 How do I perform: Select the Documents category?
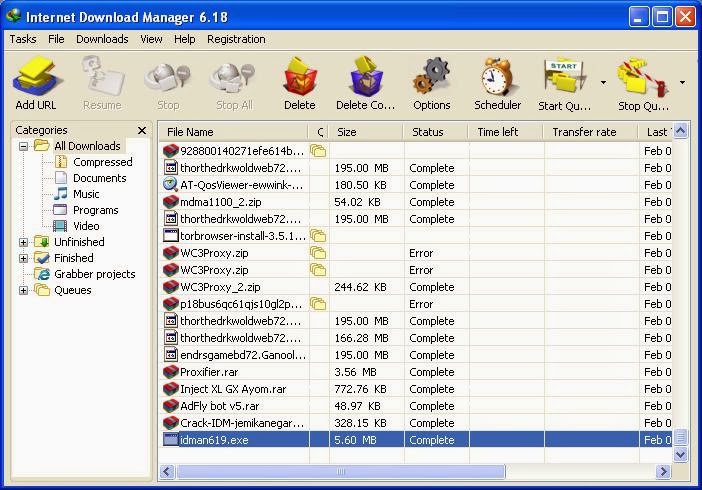click(x=99, y=178)
